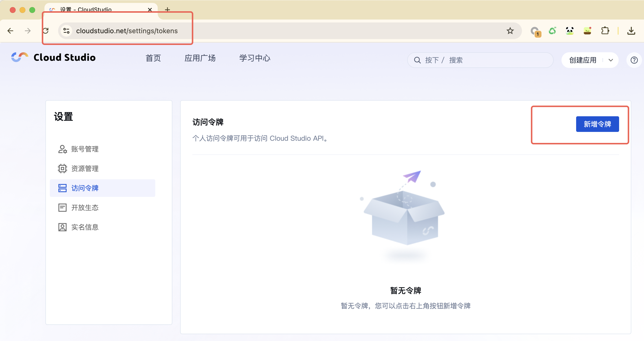The width and height of the screenshot is (644, 341).
Task: Select 开放生态 in settings sidebar
Action: click(103, 208)
